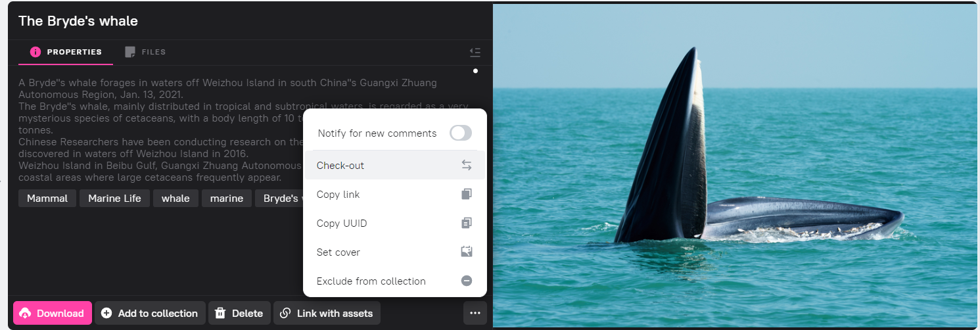This screenshot has height=330, width=980.
Task: Collapse the properties panel using the top-right icon
Action: pyautogui.click(x=475, y=53)
